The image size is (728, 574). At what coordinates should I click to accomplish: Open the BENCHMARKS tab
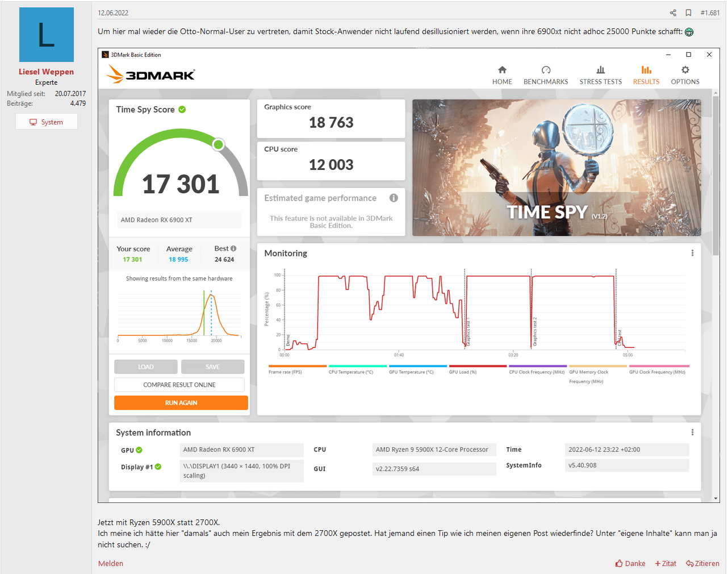pyautogui.click(x=546, y=75)
